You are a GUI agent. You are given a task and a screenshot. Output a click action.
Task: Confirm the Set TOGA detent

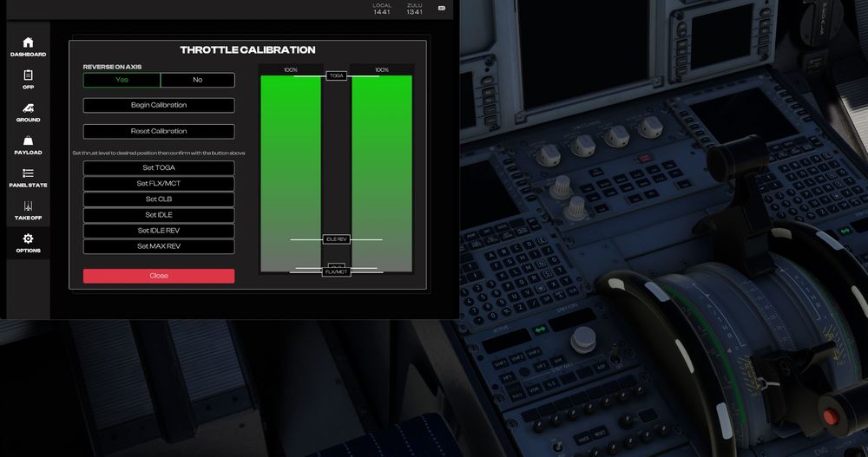pos(159,168)
